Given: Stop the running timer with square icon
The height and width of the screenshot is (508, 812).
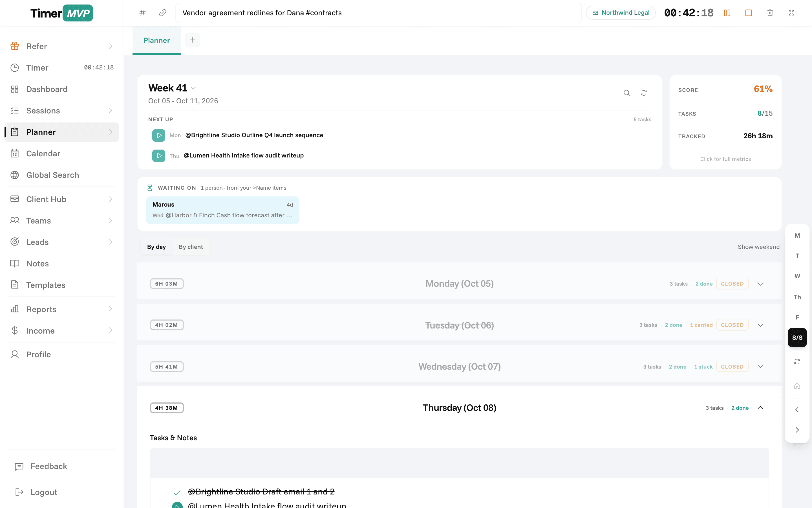Looking at the screenshot, I should 749,13.
